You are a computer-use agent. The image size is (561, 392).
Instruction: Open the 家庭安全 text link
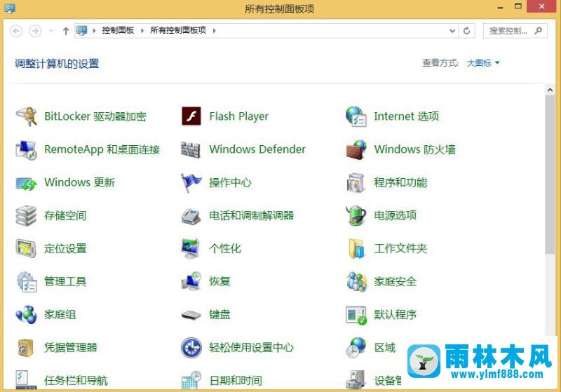point(395,282)
